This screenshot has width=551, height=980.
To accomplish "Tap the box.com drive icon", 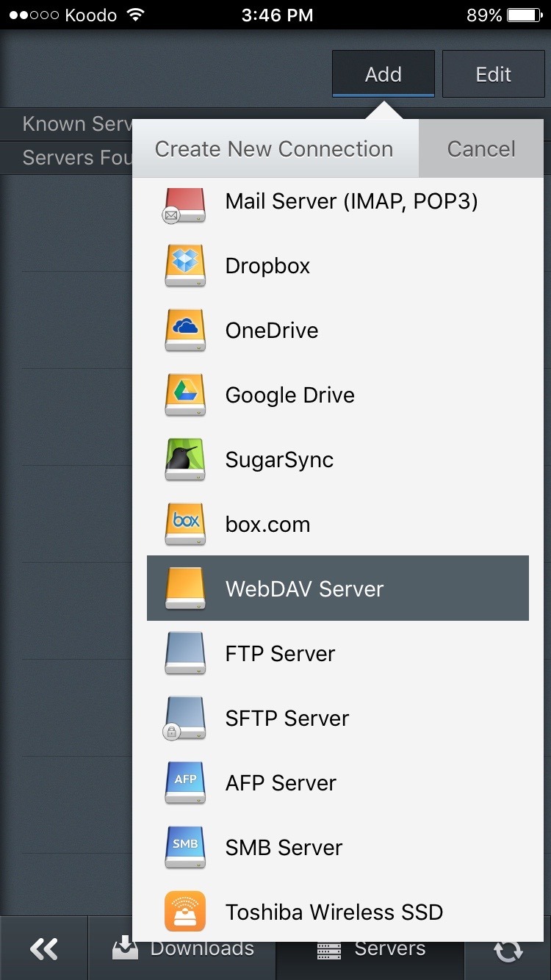I will pos(185,525).
